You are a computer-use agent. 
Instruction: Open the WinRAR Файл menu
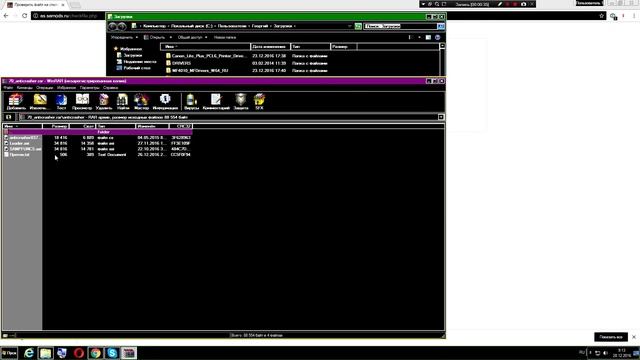point(8,88)
